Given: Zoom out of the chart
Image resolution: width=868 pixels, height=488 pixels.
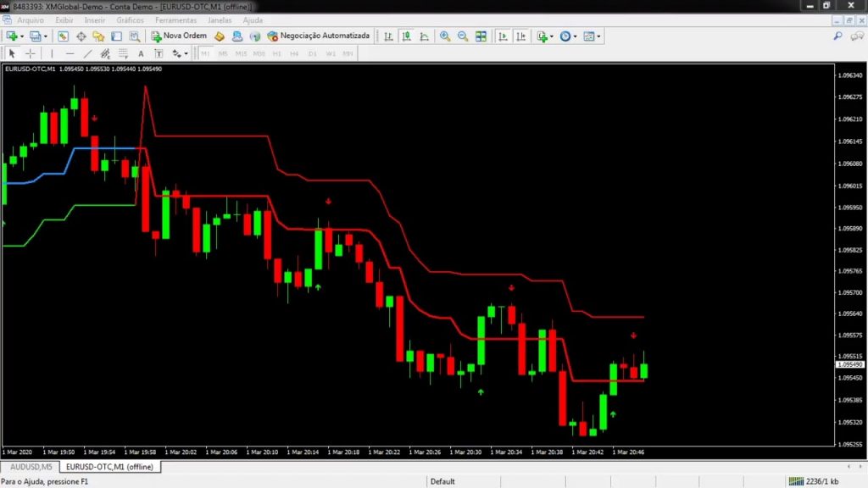Looking at the screenshot, I should pos(463,36).
